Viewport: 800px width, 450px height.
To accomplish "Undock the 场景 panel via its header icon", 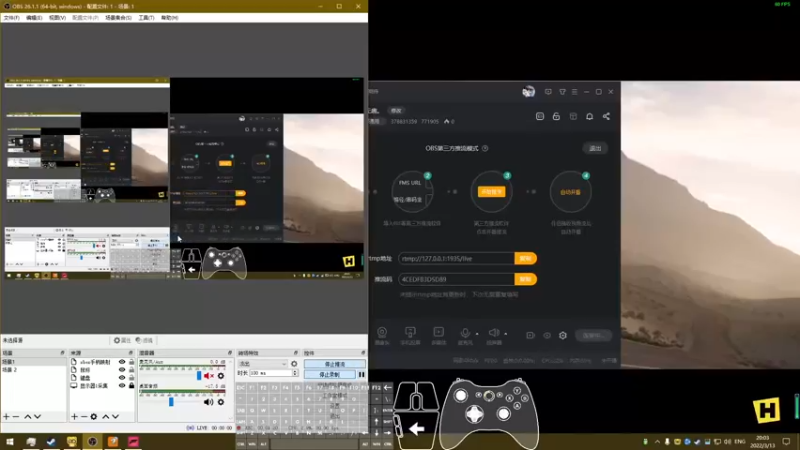I will (x=62, y=353).
